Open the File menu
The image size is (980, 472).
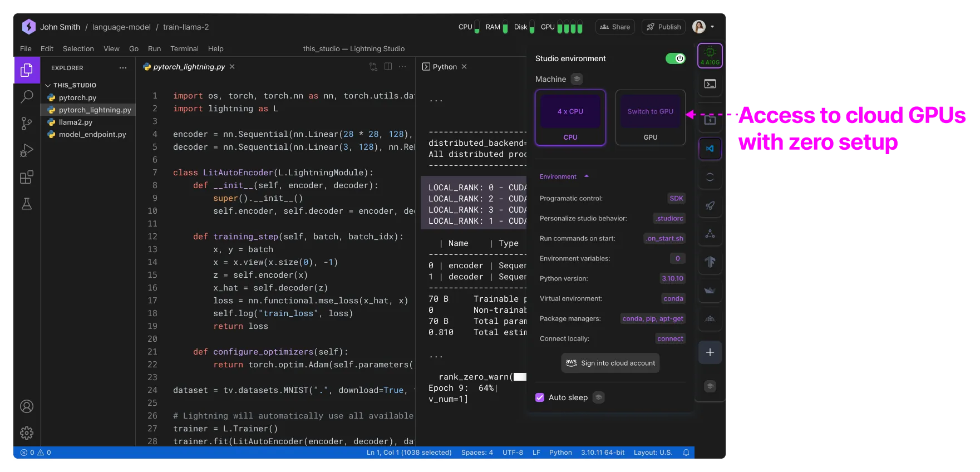[26, 49]
